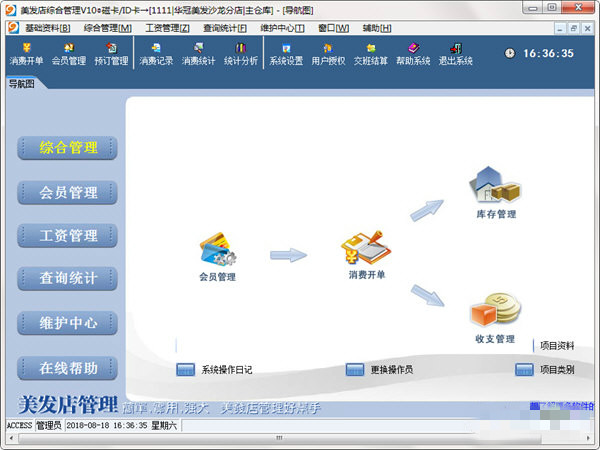The image size is (600, 450).
Task: Click the 维护中心 sidebar button
Action: (x=67, y=323)
